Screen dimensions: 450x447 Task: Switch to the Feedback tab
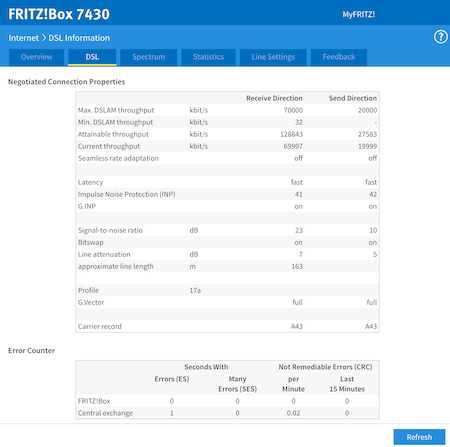[x=339, y=57]
